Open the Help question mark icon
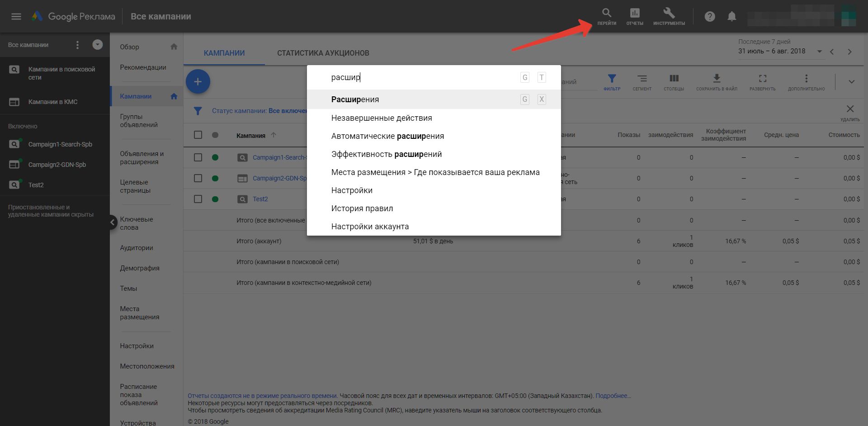The width and height of the screenshot is (868, 426). coord(710,16)
